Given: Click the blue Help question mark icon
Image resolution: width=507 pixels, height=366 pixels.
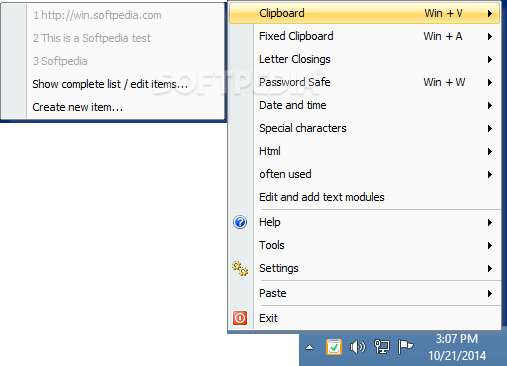Looking at the screenshot, I should [240, 222].
